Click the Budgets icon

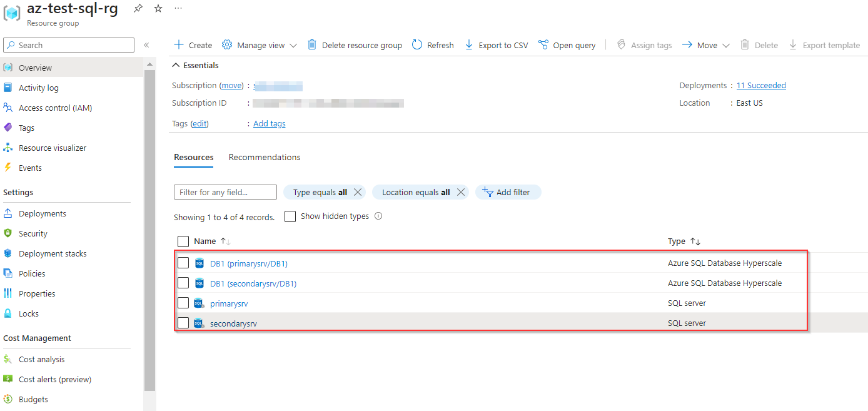(8, 399)
